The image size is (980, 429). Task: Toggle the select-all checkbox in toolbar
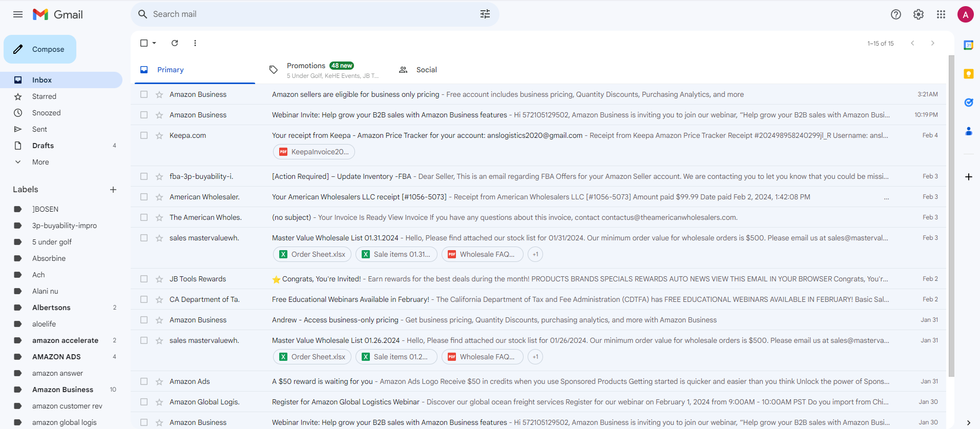coord(144,43)
